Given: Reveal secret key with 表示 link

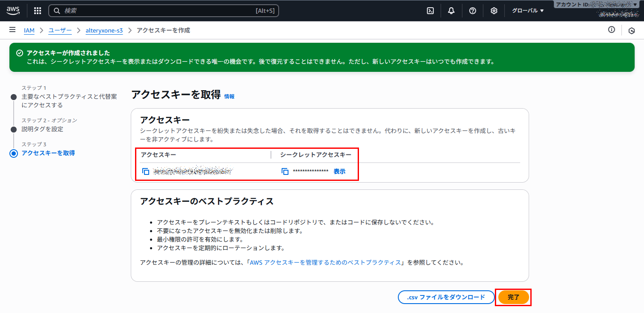Looking at the screenshot, I should click(x=339, y=171).
